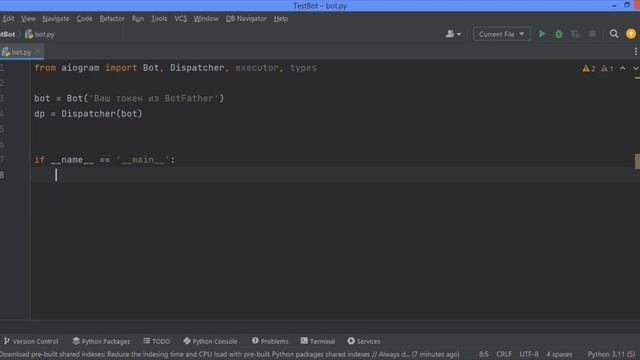Open the editor tabs options kebab icon
This screenshot has height=360, width=640.
(x=636, y=52)
